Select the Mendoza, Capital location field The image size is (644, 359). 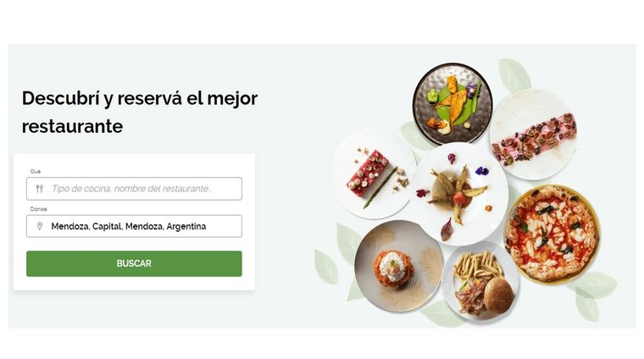(x=134, y=226)
